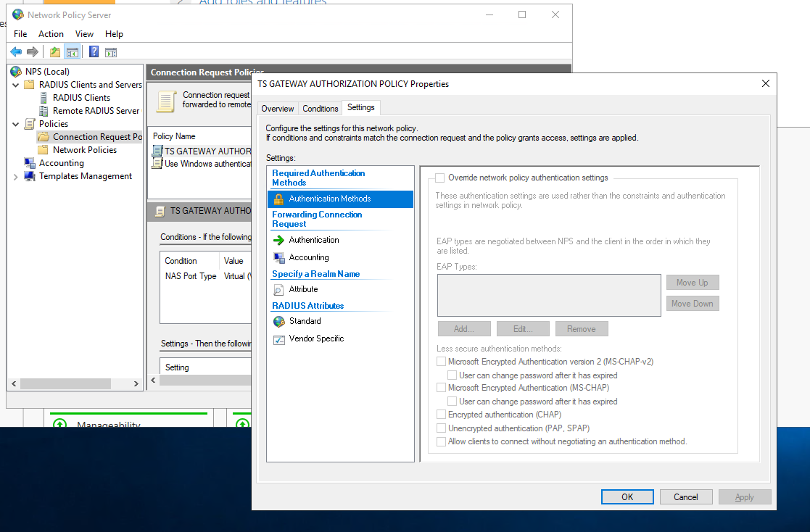
Task: Open the Action menu
Action: 51,34
